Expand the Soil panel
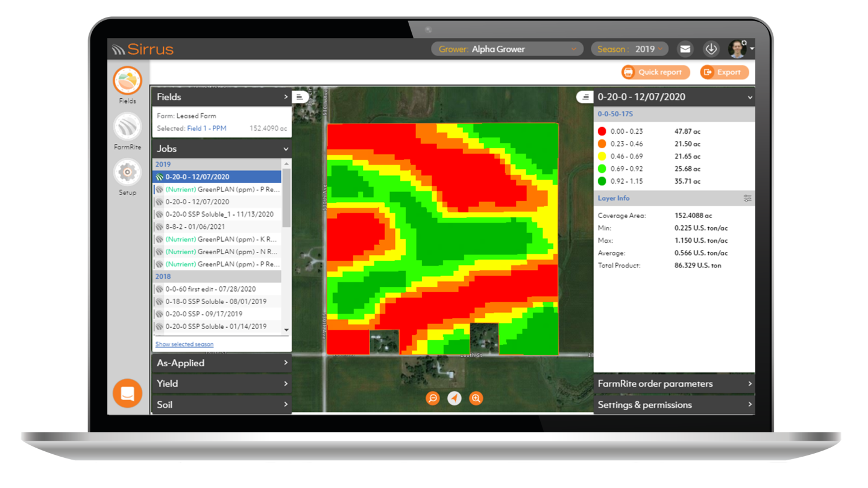This screenshot has height=488, width=868. pos(222,404)
